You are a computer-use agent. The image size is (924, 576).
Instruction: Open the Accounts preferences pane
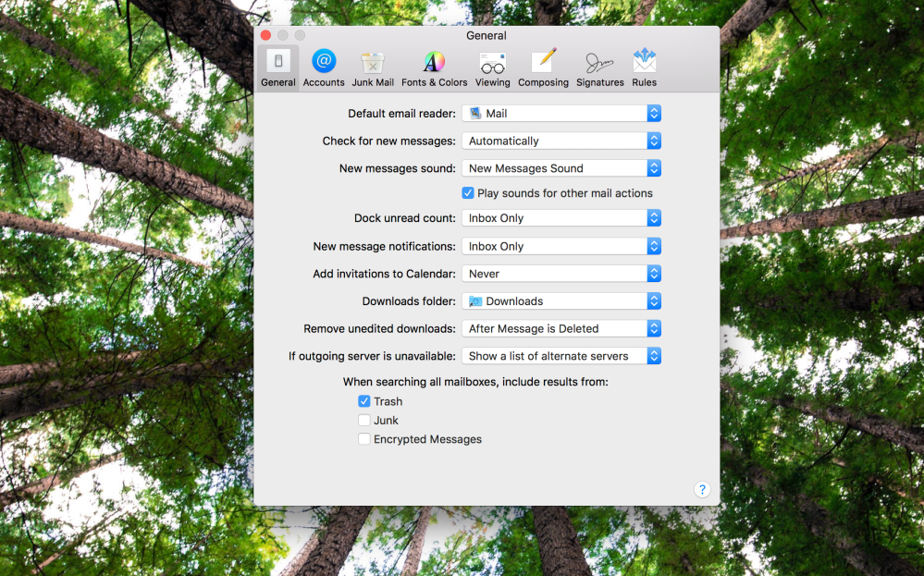(324, 68)
